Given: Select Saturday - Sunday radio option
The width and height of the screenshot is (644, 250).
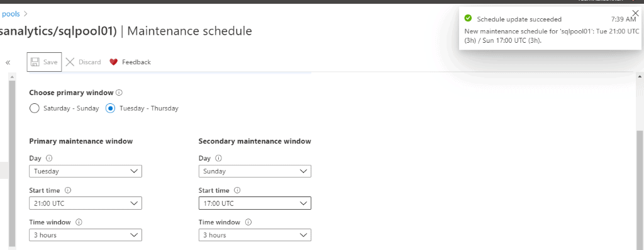Looking at the screenshot, I should point(35,108).
